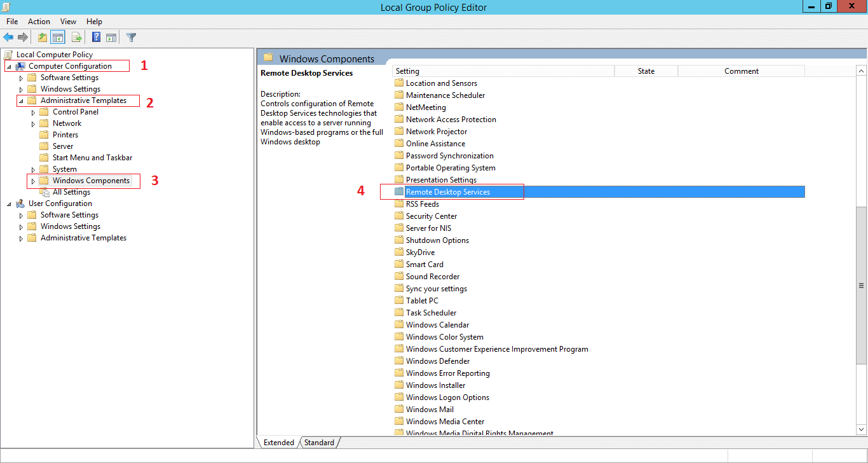Image resolution: width=868 pixels, height=463 pixels.
Task: Sort by the Setting column header
Action: pyautogui.click(x=503, y=71)
